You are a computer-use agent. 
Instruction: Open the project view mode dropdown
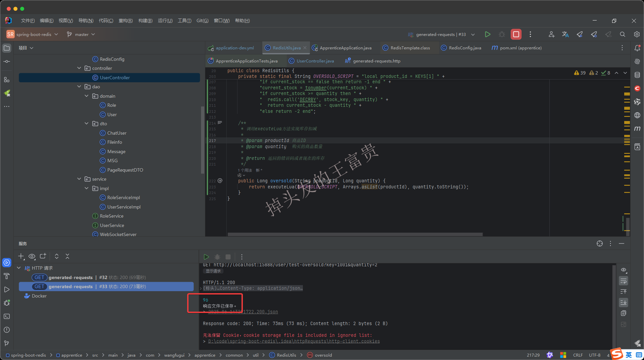(x=26, y=48)
